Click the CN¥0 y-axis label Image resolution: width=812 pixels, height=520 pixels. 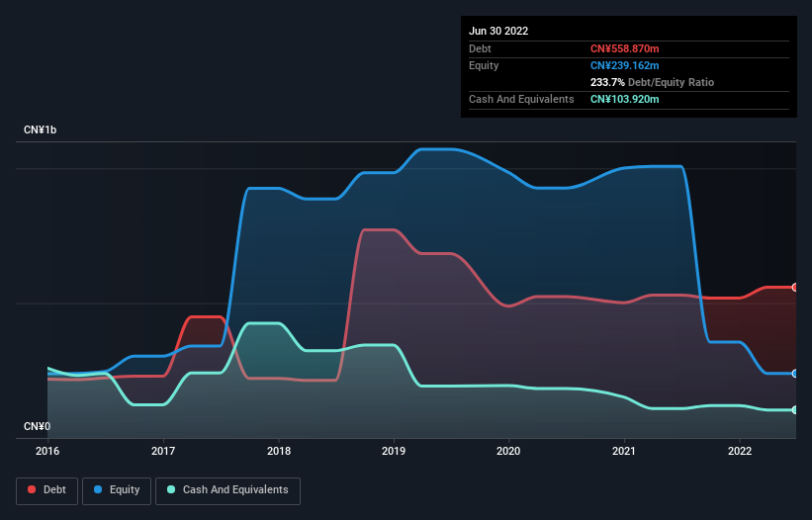(x=38, y=426)
